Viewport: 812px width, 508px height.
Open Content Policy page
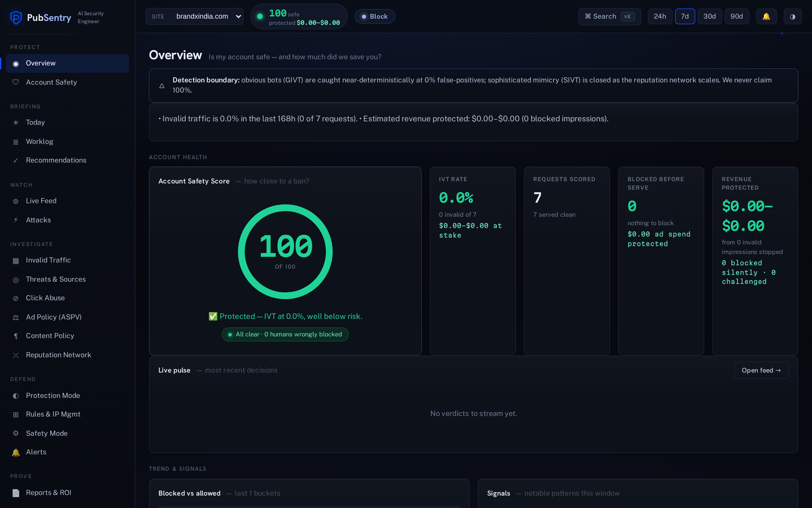[x=67, y=336]
